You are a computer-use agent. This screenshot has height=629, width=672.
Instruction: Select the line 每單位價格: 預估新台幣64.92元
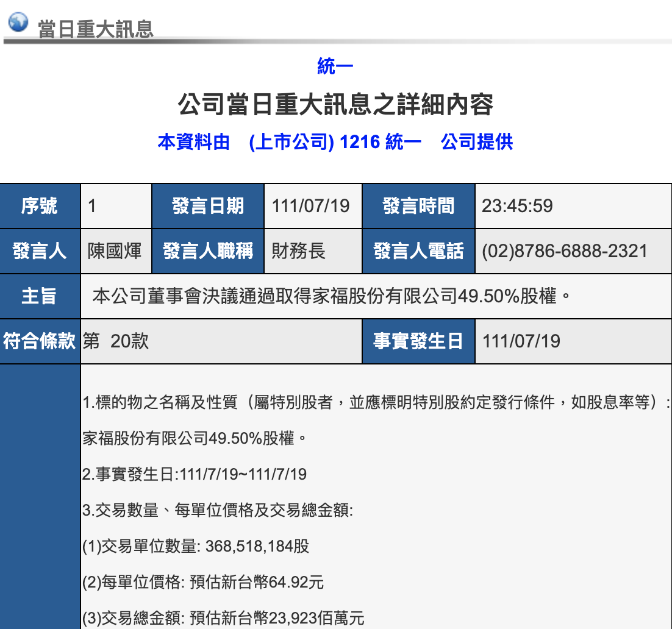pyautogui.click(x=203, y=582)
